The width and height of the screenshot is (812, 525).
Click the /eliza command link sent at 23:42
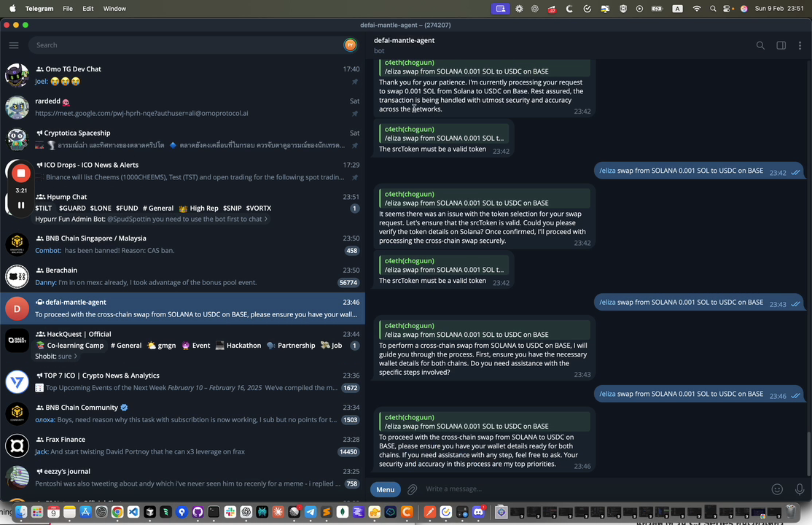[607, 171]
